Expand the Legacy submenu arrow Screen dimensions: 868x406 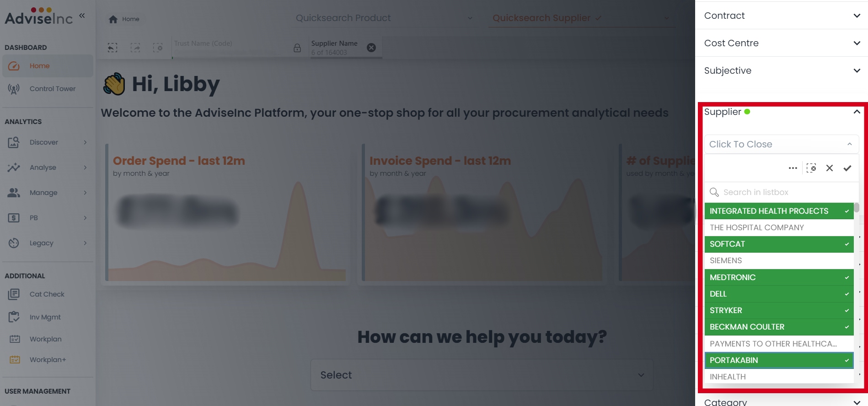point(85,243)
